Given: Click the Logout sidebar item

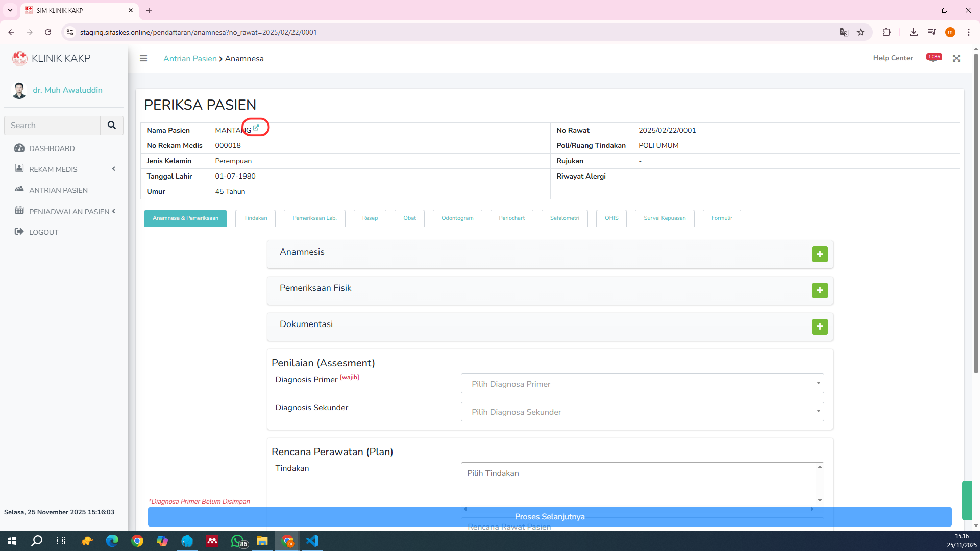Looking at the screenshot, I should [x=44, y=232].
